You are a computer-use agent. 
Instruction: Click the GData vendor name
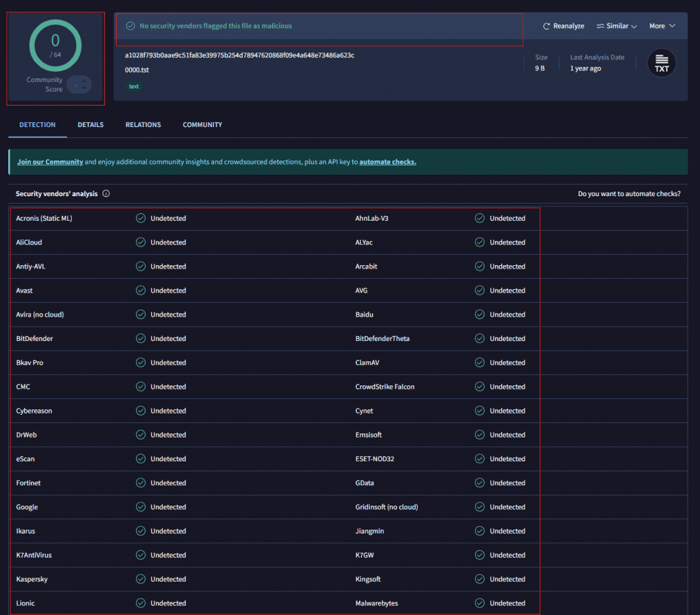point(365,483)
